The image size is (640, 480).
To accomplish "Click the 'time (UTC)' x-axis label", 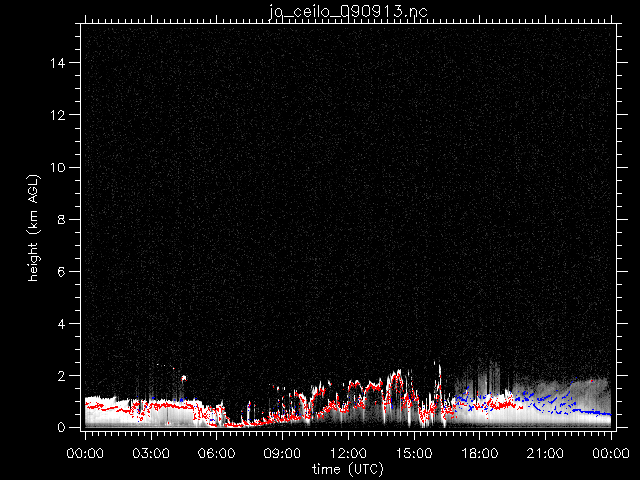I will [x=346, y=468].
